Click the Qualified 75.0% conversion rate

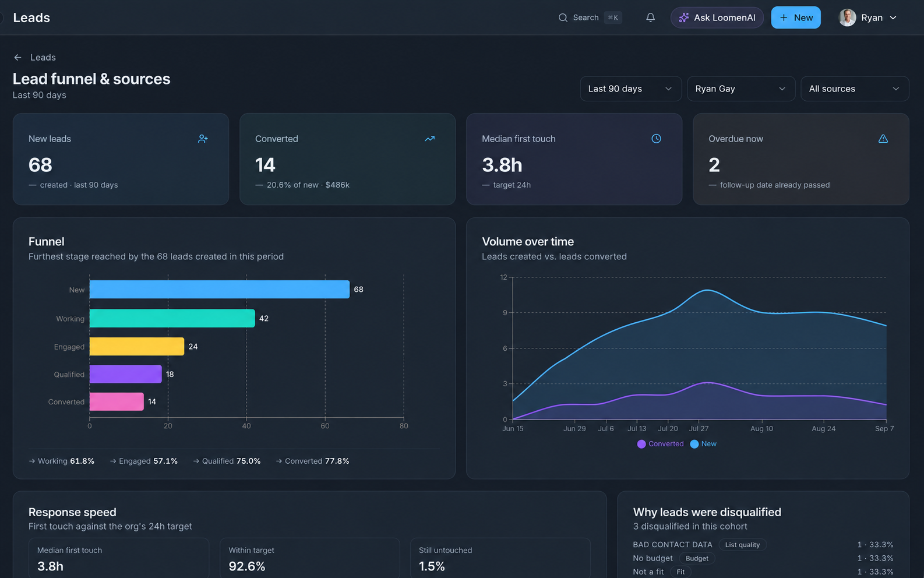click(227, 461)
